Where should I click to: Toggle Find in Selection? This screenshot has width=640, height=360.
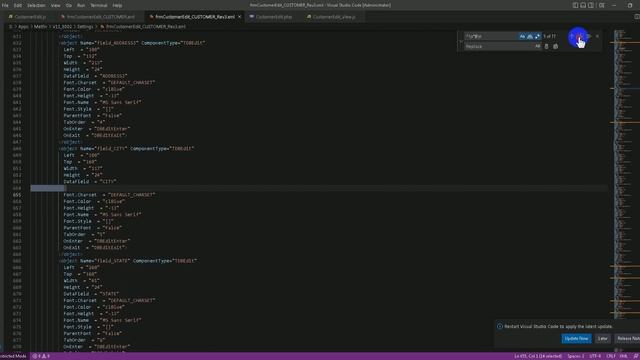coord(589,36)
